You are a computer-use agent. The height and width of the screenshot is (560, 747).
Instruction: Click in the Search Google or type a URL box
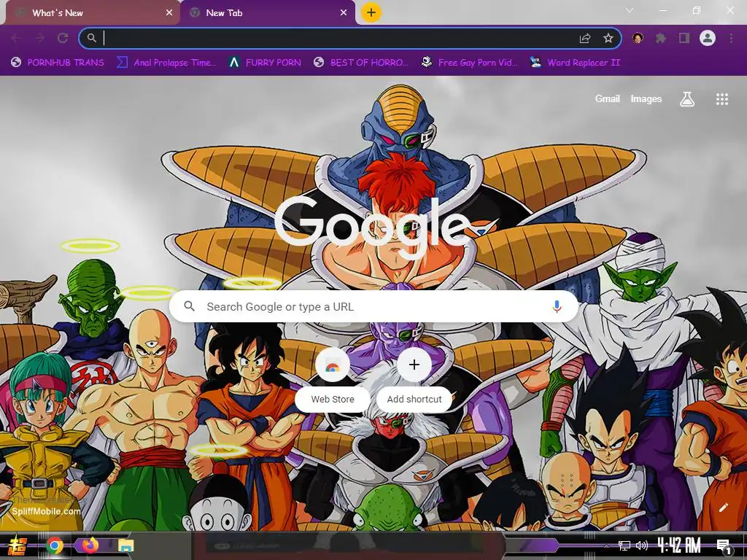point(374,307)
